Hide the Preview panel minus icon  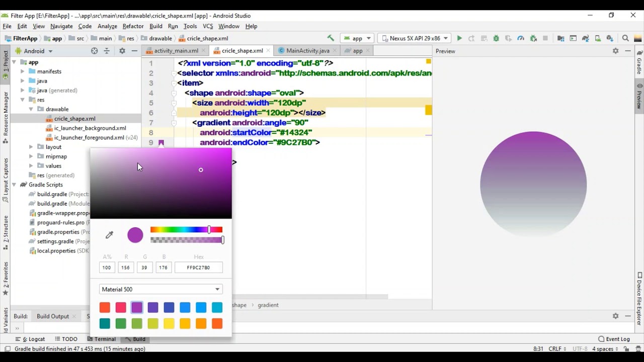click(628, 51)
